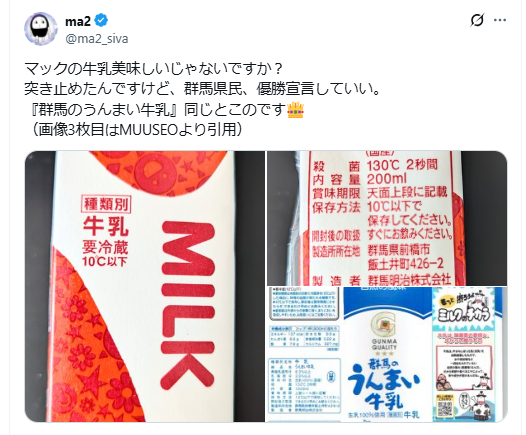Click the blue verified badge

point(101,21)
